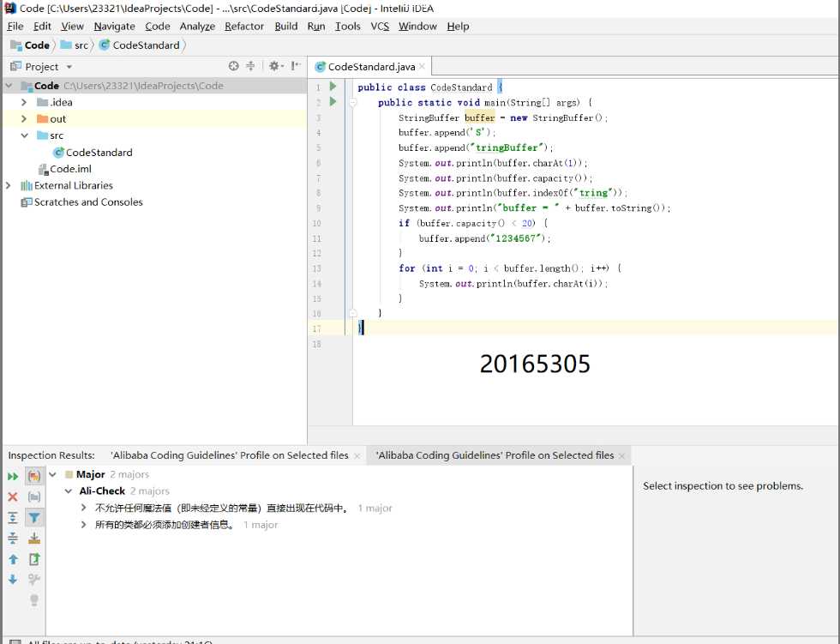Expand out folder
The image size is (840, 644).
click(x=24, y=118)
